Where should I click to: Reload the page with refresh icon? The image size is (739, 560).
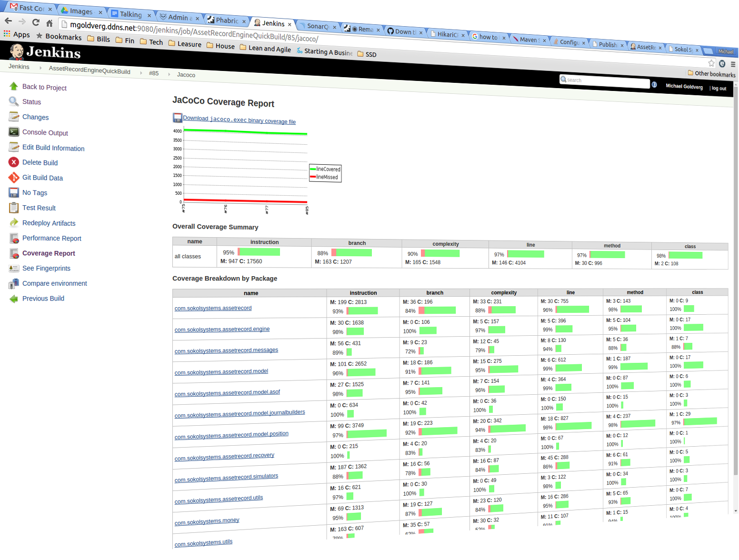[x=36, y=22]
